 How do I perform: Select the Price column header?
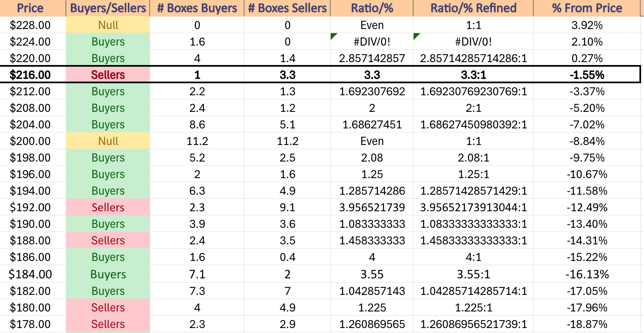33,8
